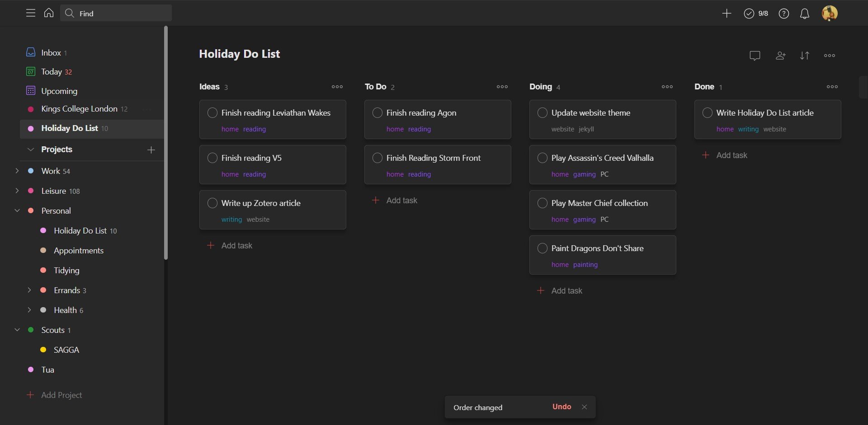Open the help question mark icon
Viewport: 868px width, 425px height.
(x=784, y=14)
